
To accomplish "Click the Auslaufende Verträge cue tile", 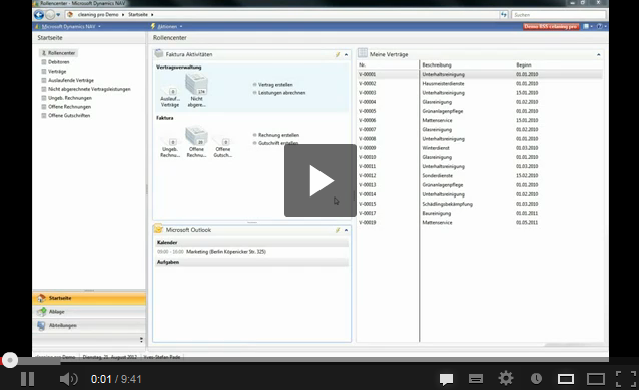I will (170, 97).
